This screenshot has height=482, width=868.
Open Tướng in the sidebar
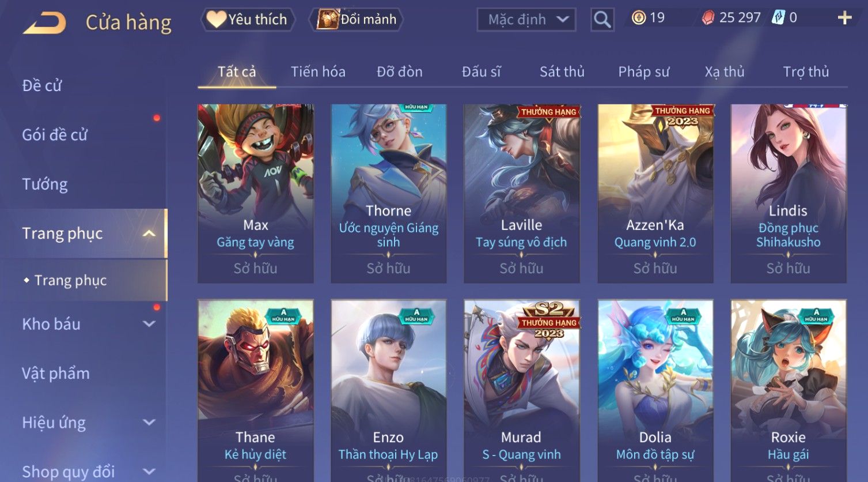[45, 184]
